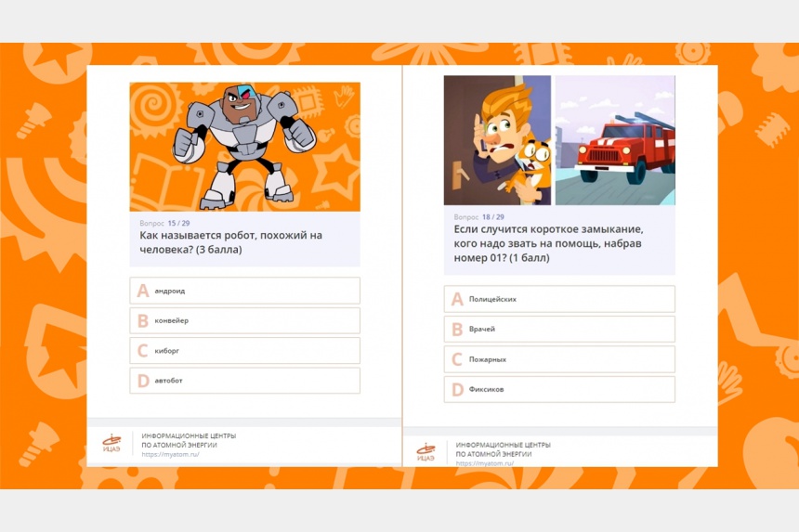This screenshot has height=532, width=799.
Task: Click the cyborg robot illustration
Action: [244, 147]
